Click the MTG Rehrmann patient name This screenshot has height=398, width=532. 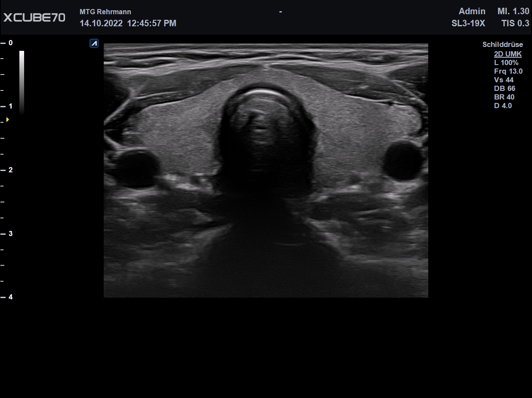105,12
